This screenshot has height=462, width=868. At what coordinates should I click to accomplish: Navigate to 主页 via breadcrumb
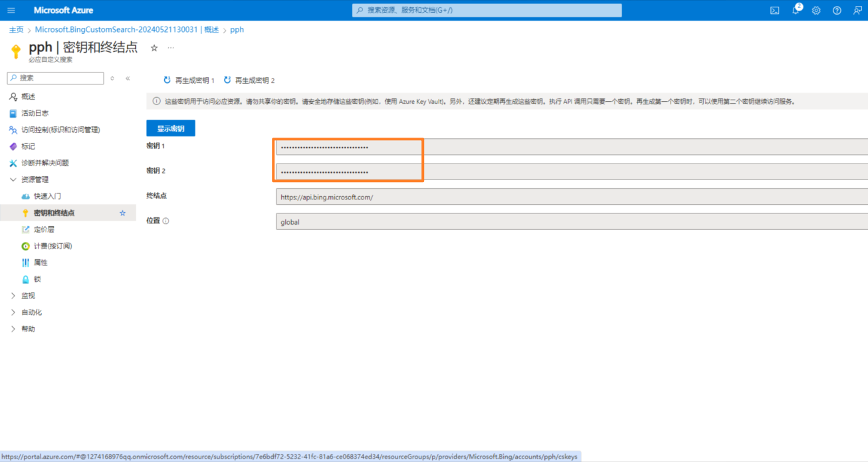16,29
